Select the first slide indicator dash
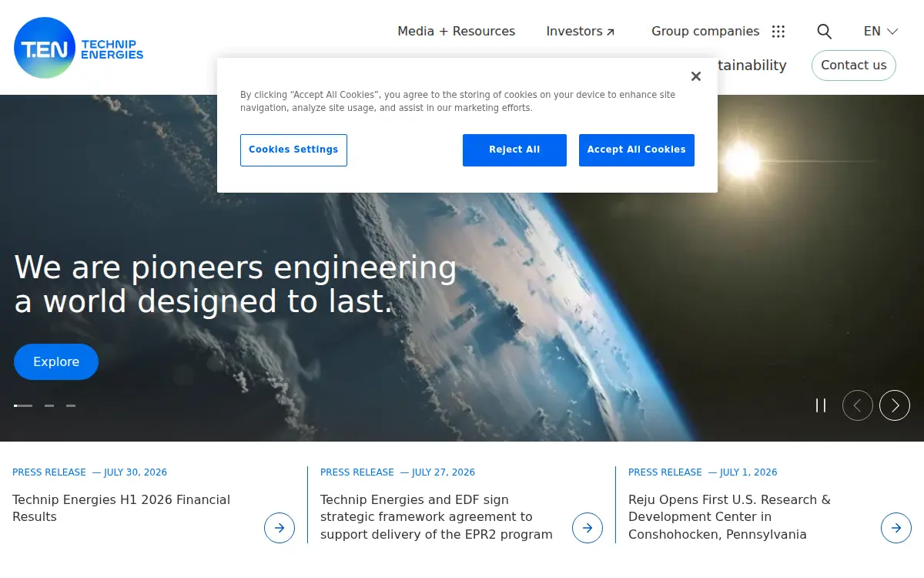This screenshot has height=578, width=924. [x=23, y=405]
